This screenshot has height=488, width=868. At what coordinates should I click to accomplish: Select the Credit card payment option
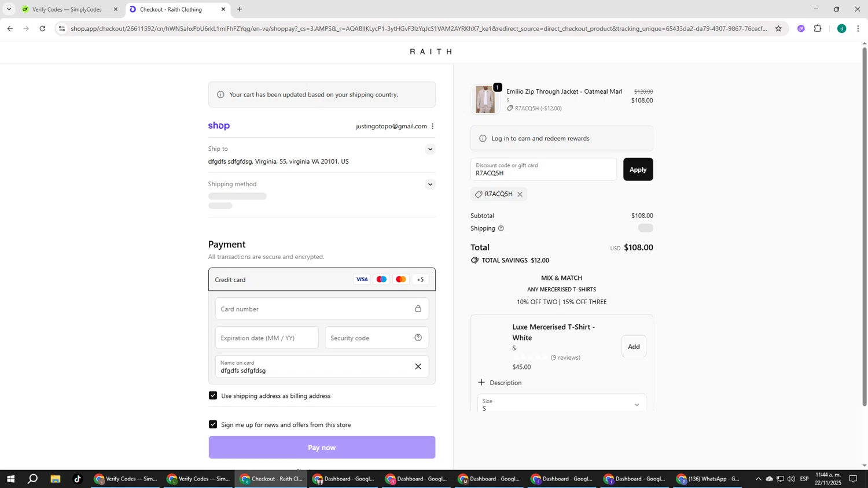coord(322,279)
